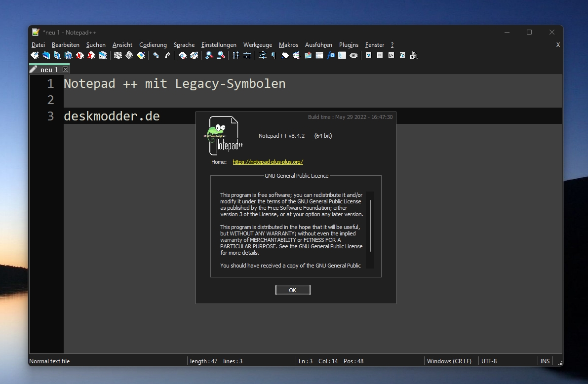Click line number 2 in the margin
The height and width of the screenshot is (384, 588).
(51, 100)
